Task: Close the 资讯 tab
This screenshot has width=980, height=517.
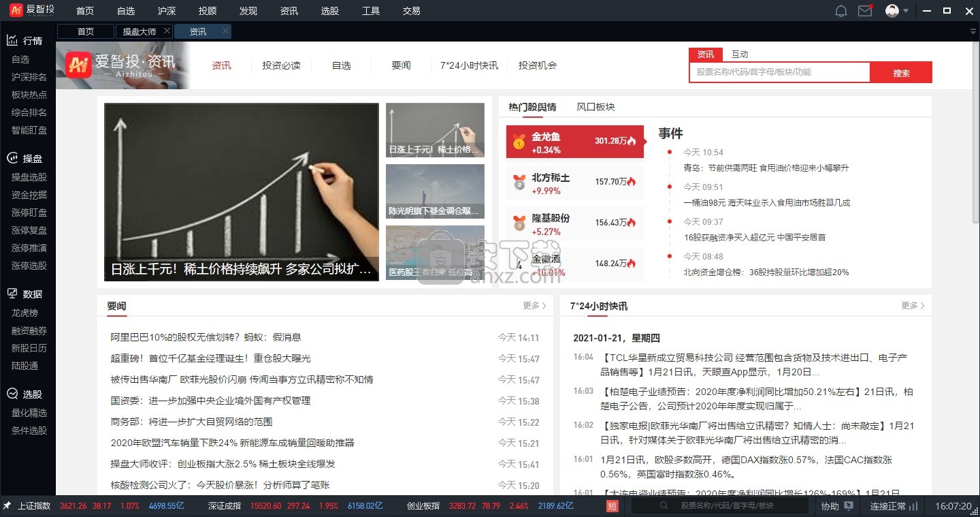Action: 226,31
